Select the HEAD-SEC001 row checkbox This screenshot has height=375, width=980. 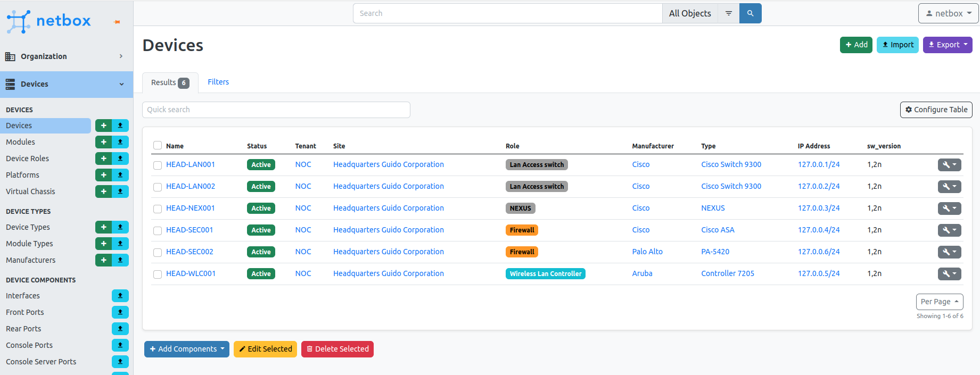tap(158, 231)
